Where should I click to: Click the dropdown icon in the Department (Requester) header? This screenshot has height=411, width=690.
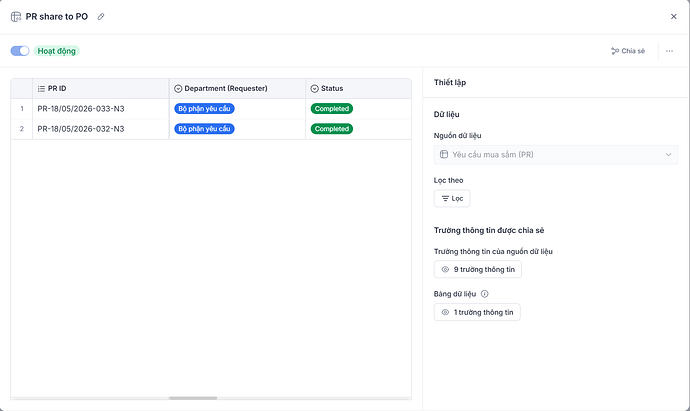178,89
